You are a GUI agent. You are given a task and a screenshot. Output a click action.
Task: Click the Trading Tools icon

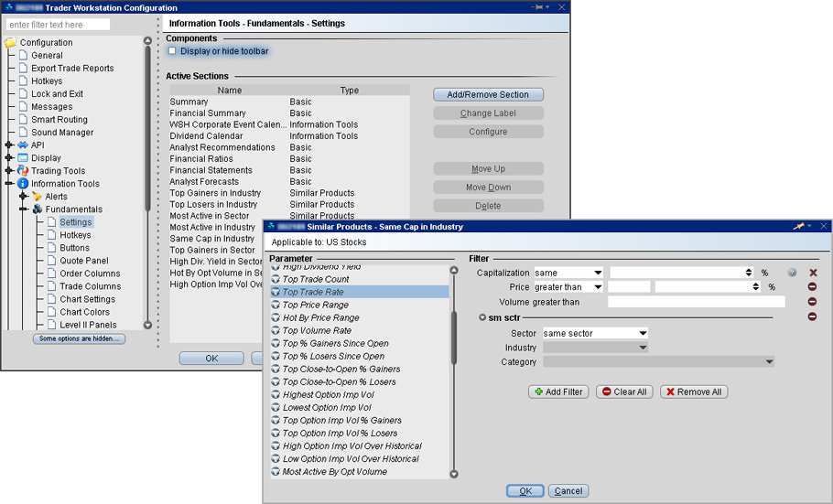[x=23, y=170]
